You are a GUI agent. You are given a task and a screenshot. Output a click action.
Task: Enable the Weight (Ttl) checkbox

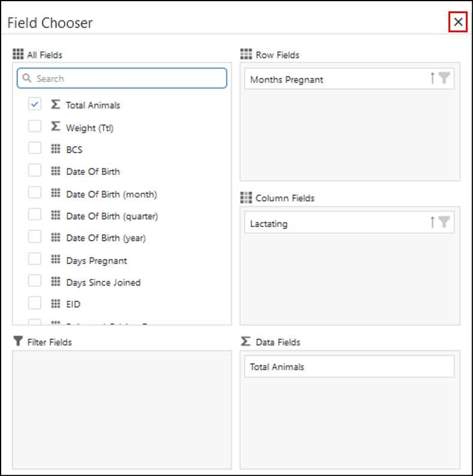coord(35,126)
